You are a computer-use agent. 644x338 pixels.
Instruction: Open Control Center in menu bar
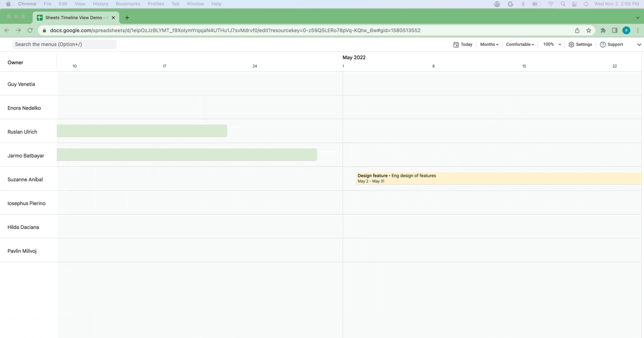[x=575, y=4]
